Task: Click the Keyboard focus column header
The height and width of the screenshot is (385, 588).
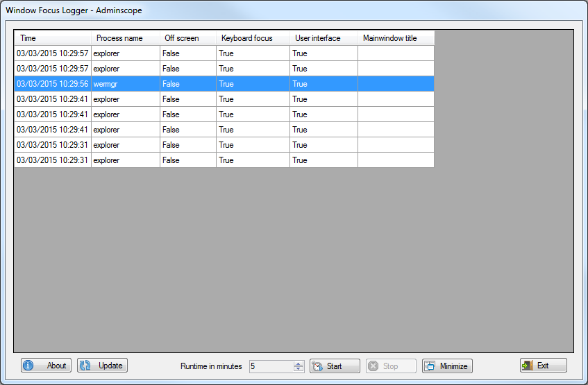Action: pyautogui.click(x=253, y=38)
